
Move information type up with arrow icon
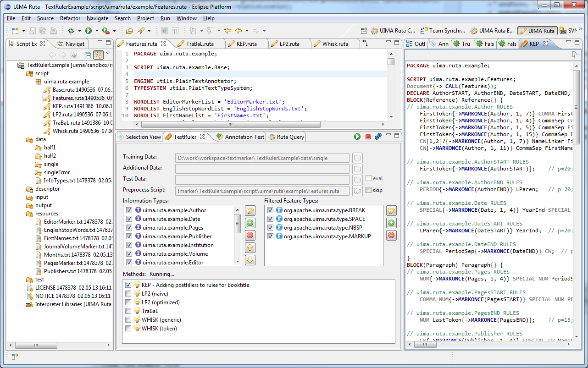(x=250, y=248)
